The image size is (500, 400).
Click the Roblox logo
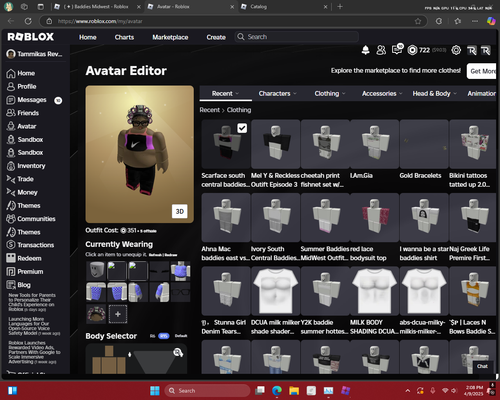31,37
